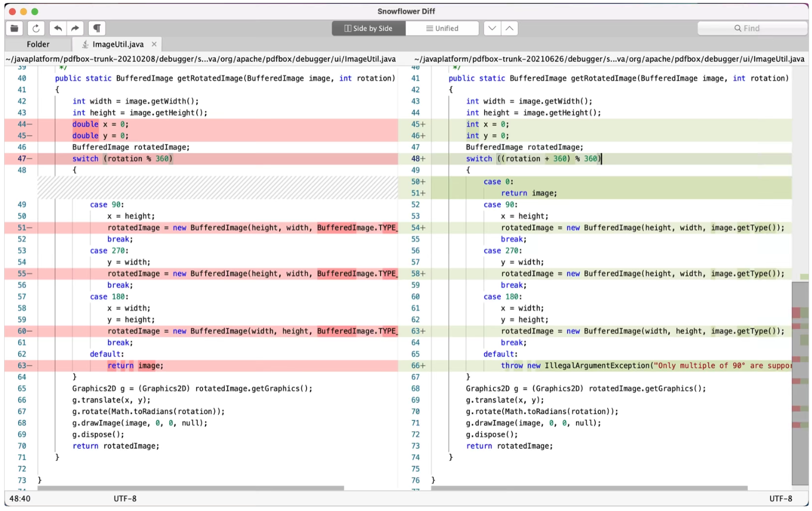The height and width of the screenshot is (511, 812).
Task: Click right 'g.dispose();' line
Action: 492,434
